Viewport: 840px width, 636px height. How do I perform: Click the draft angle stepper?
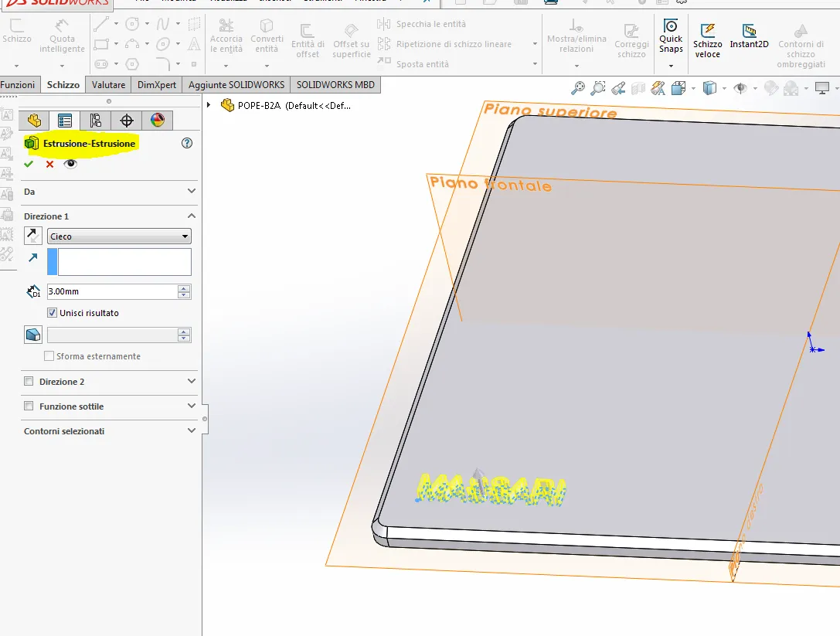point(184,335)
